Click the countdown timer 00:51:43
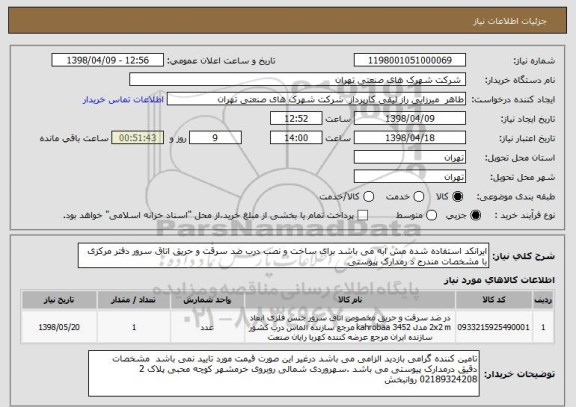Image resolution: width=576 pixels, height=407 pixels. click(138, 138)
